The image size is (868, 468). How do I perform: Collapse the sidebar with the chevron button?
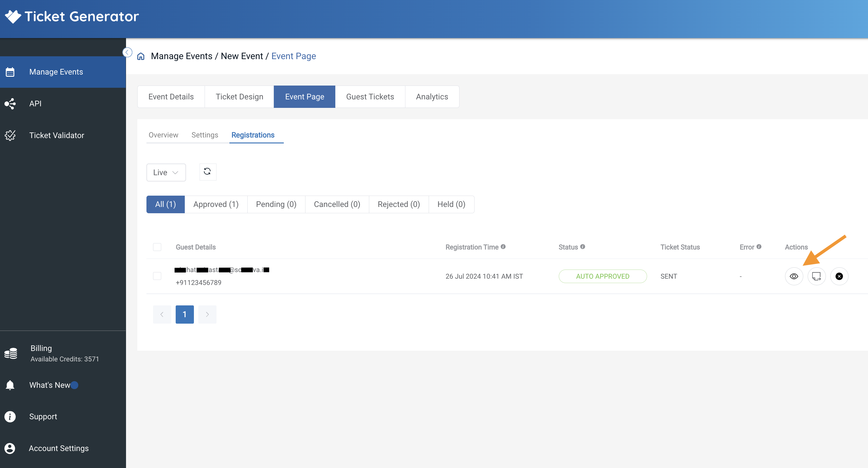click(127, 52)
